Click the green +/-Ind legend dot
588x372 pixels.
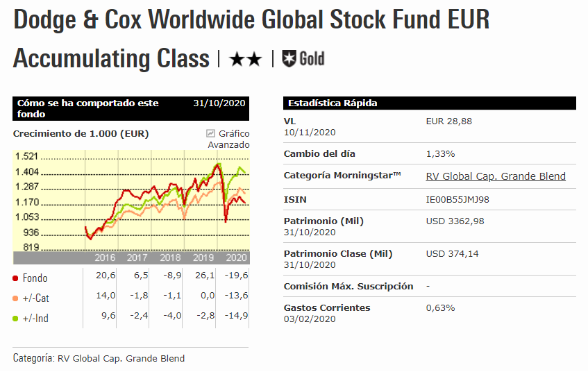point(15,319)
